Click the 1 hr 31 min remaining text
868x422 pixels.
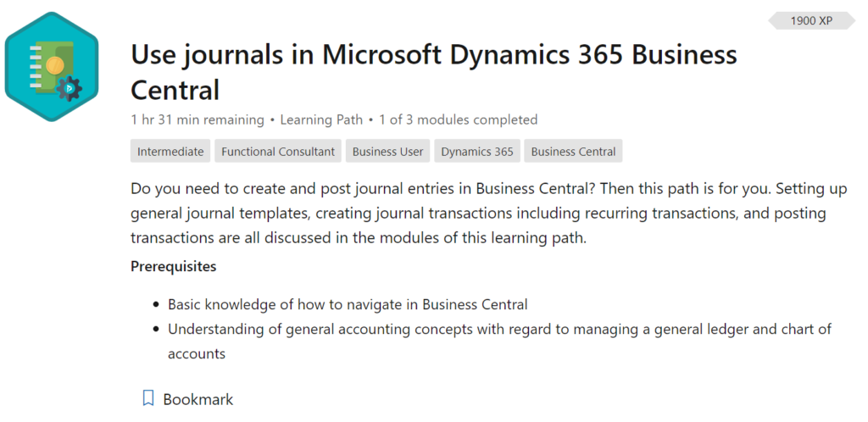[197, 119]
